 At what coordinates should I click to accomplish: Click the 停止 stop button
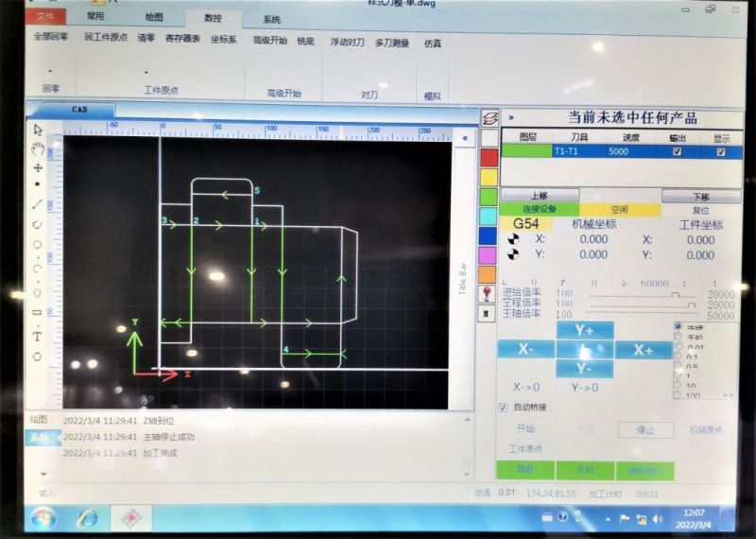click(x=645, y=430)
